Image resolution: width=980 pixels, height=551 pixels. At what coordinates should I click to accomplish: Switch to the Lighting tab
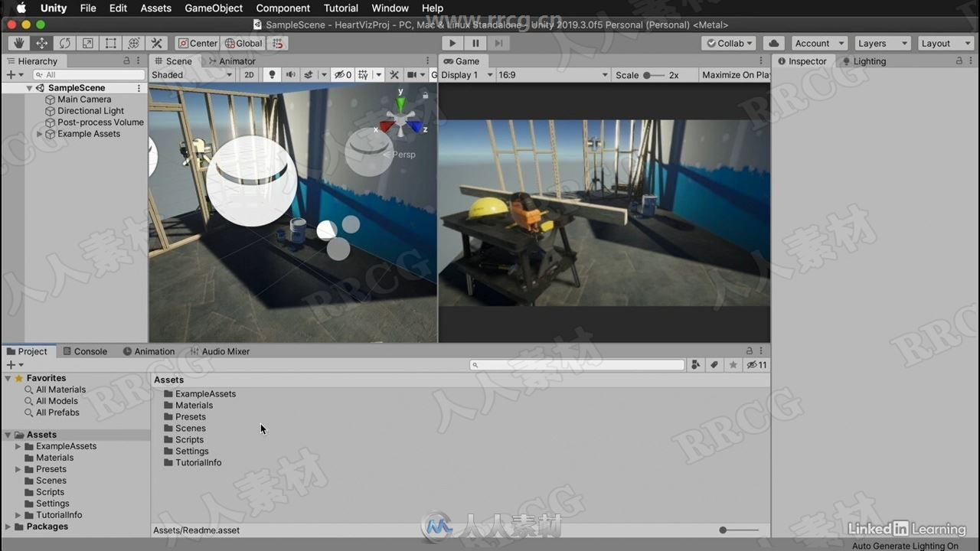[x=864, y=61]
